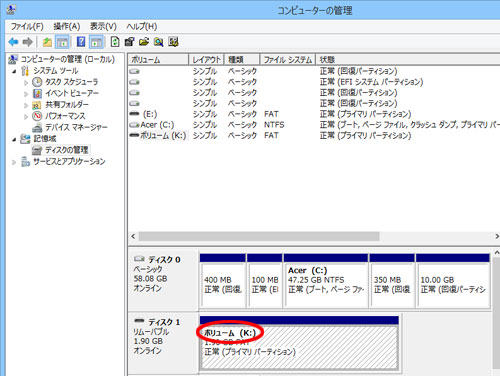Click the up arrow of disk pane scrollbar
The width and height of the screenshot is (500, 376).
pyautogui.click(x=496, y=253)
